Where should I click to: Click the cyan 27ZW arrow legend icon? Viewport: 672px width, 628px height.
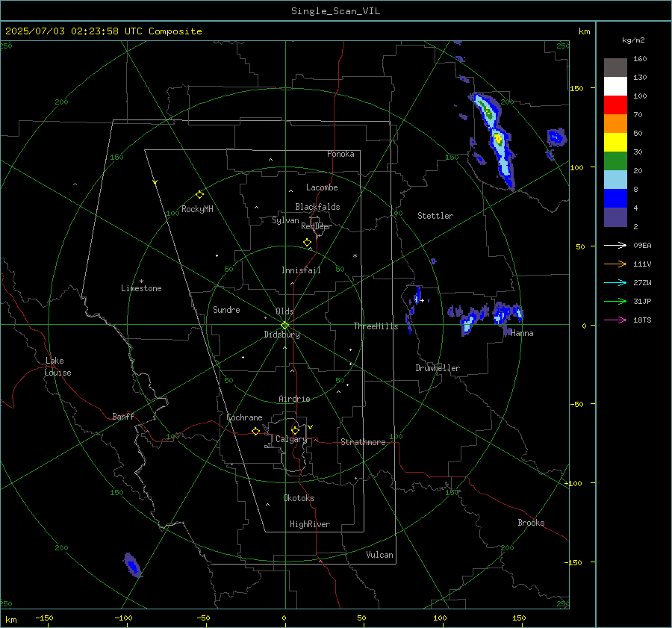(x=615, y=282)
